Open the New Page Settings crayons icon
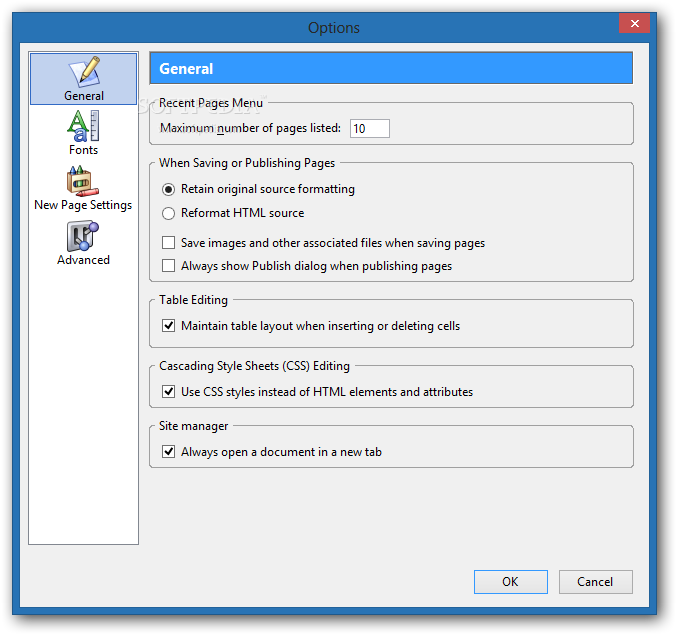The height and width of the screenshot is (635, 677). click(83, 181)
